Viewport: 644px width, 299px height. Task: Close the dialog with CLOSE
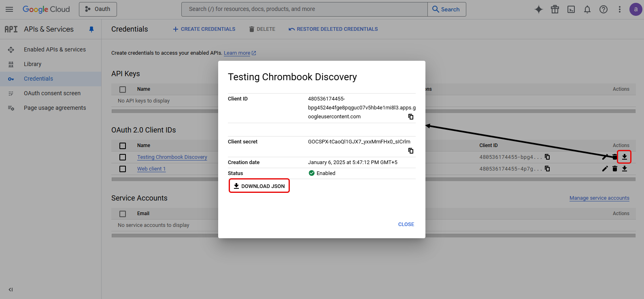click(406, 224)
